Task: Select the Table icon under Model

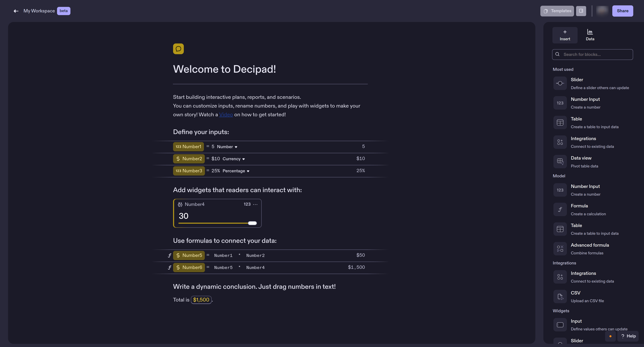Action: (x=560, y=229)
